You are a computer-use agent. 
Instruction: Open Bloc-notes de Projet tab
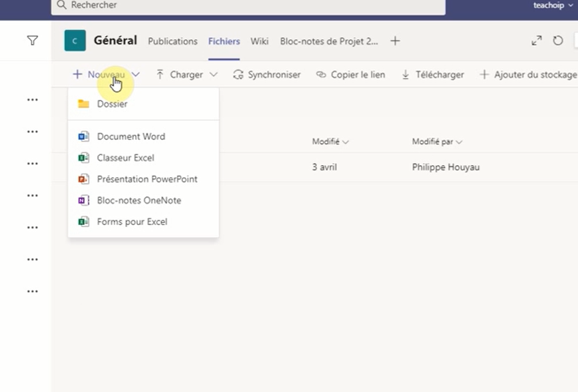pos(329,41)
